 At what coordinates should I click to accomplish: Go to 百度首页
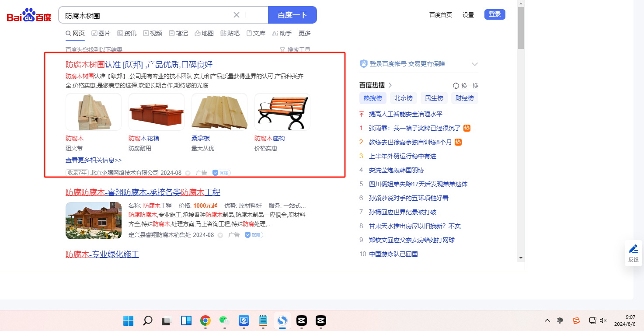click(x=441, y=15)
